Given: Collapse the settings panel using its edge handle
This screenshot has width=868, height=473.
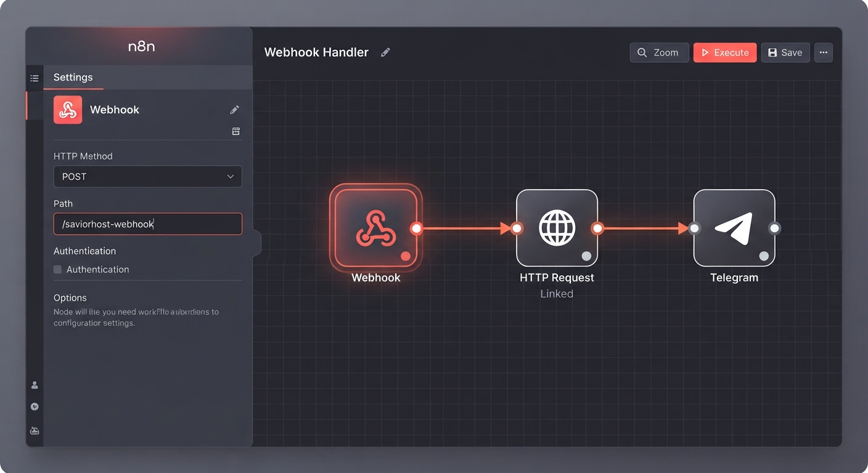Looking at the screenshot, I should pos(257,243).
